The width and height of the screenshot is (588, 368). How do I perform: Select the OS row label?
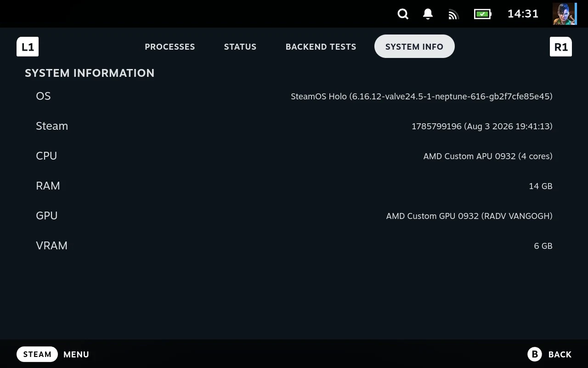43,96
